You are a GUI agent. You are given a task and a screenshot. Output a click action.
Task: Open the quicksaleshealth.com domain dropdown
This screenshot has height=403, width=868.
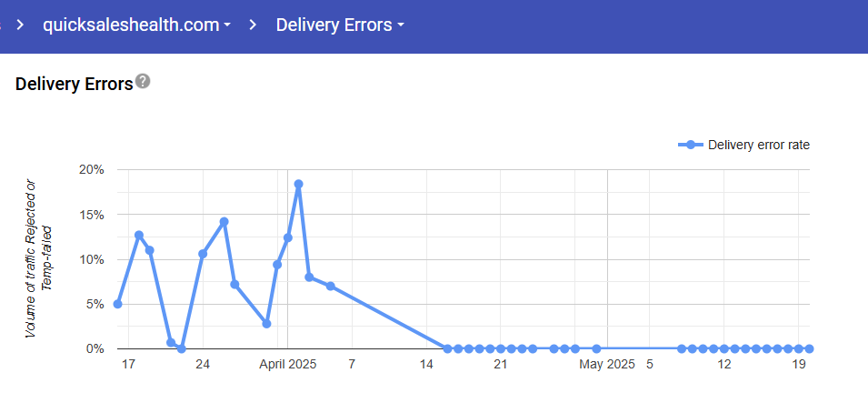click(x=136, y=25)
